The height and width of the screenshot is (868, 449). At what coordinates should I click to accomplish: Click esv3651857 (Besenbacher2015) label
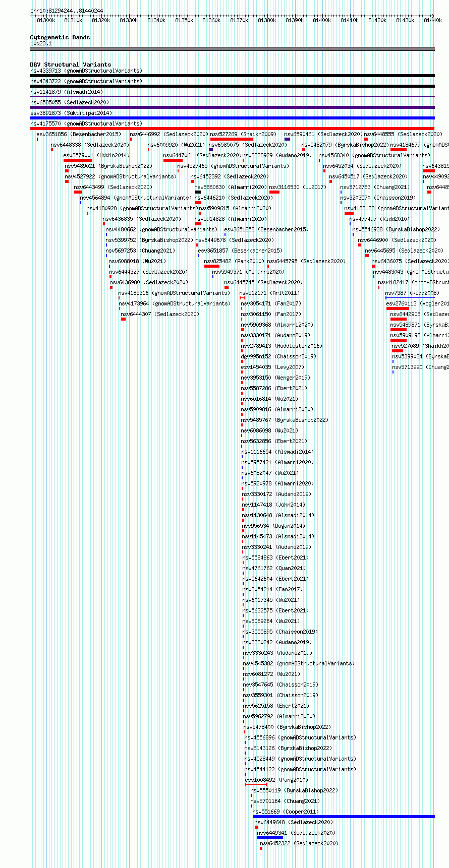coord(240,251)
